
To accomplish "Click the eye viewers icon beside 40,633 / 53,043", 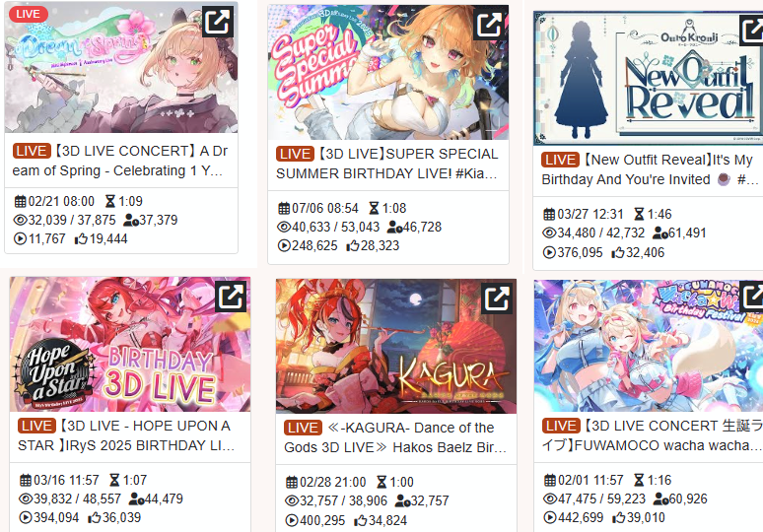I will pyautogui.click(x=284, y=228).
